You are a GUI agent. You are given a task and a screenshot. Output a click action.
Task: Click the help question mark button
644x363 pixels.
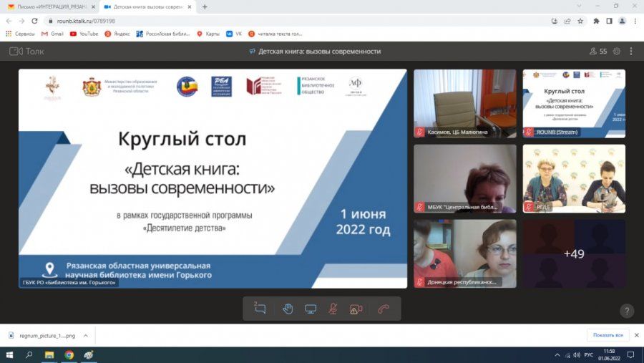point(627,311)
